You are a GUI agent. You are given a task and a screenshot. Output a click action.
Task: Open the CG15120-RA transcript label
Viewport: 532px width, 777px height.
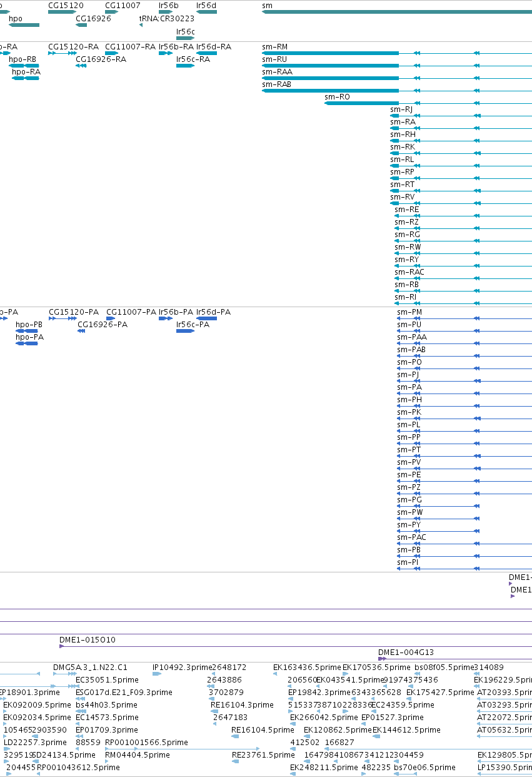(x=73, y=47)
